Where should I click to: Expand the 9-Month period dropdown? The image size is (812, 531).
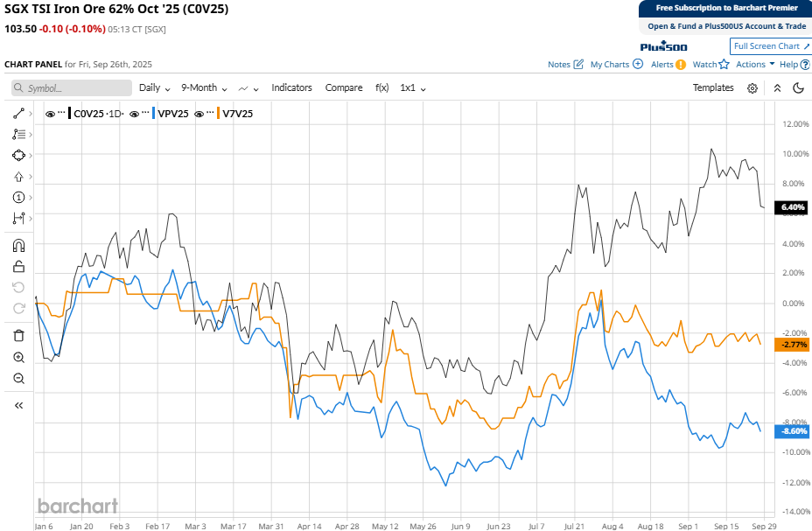tap(204, 88)
